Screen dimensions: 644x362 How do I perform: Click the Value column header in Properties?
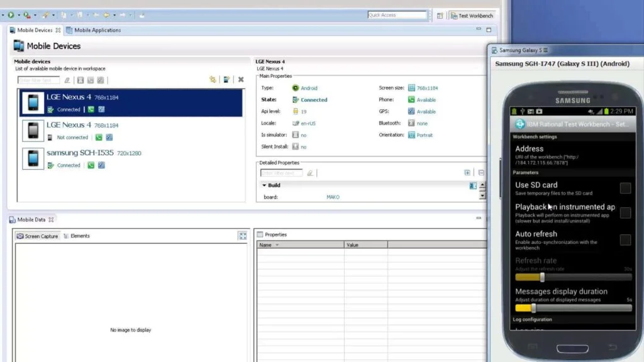coord(365,245)
